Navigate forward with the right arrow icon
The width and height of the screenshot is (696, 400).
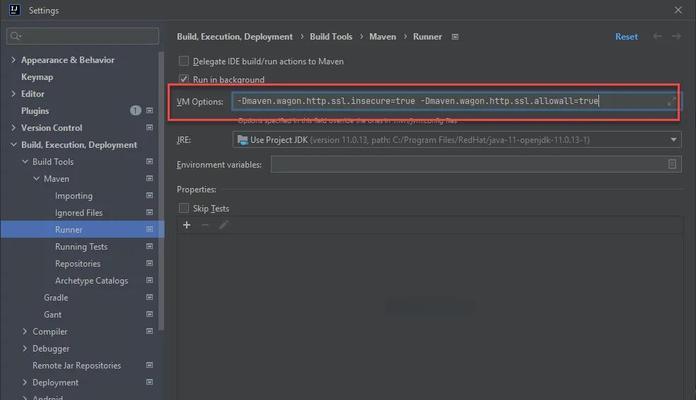(x=676, y=36)
